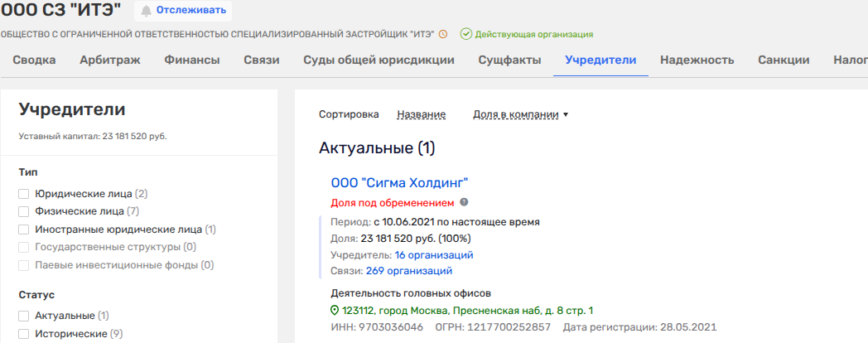
Task: Click the bell icon next to Отслеживать
Action: pyautogui.click(x=147, y=11)
